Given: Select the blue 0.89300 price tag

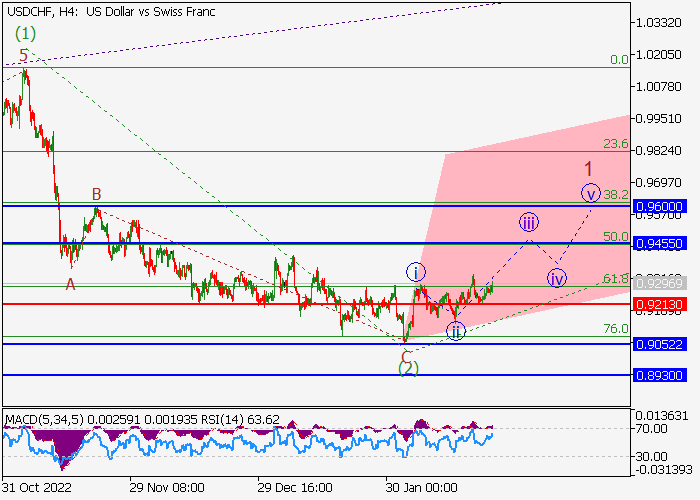Looking at the screenshot, I should pyautogui.click(x=659, y=375).
